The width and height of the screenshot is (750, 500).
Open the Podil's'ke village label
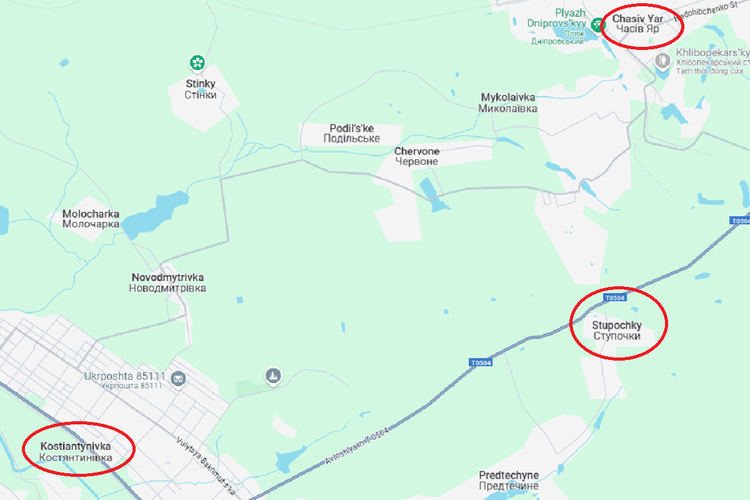[352, 133]
